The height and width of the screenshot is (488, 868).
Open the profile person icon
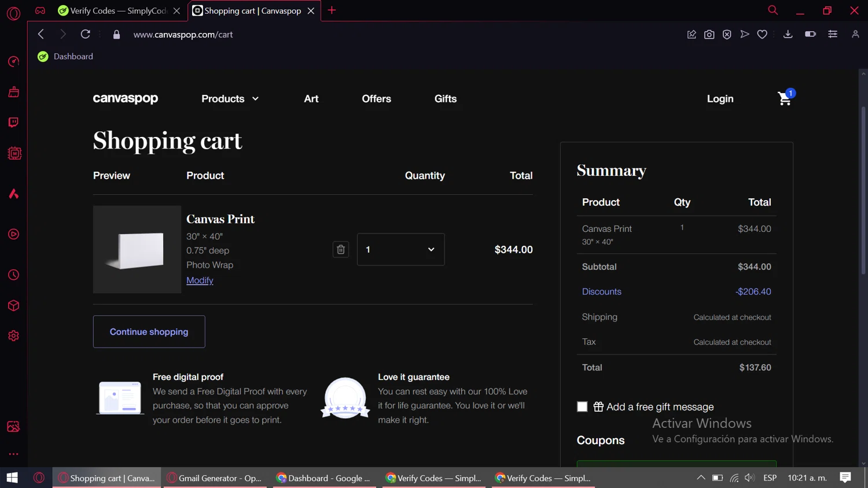pyautogui.click(x=855, y=34)
